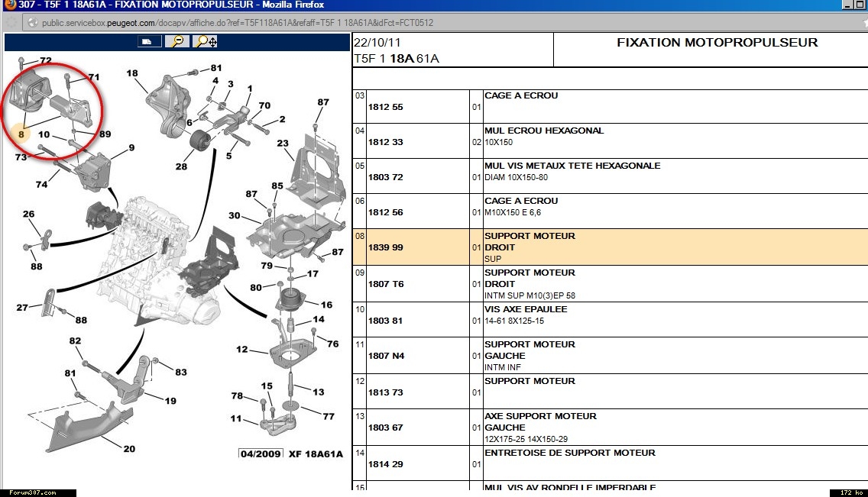
Task: Click the Firefox logo in the title bar
Action: click(10, 5)
